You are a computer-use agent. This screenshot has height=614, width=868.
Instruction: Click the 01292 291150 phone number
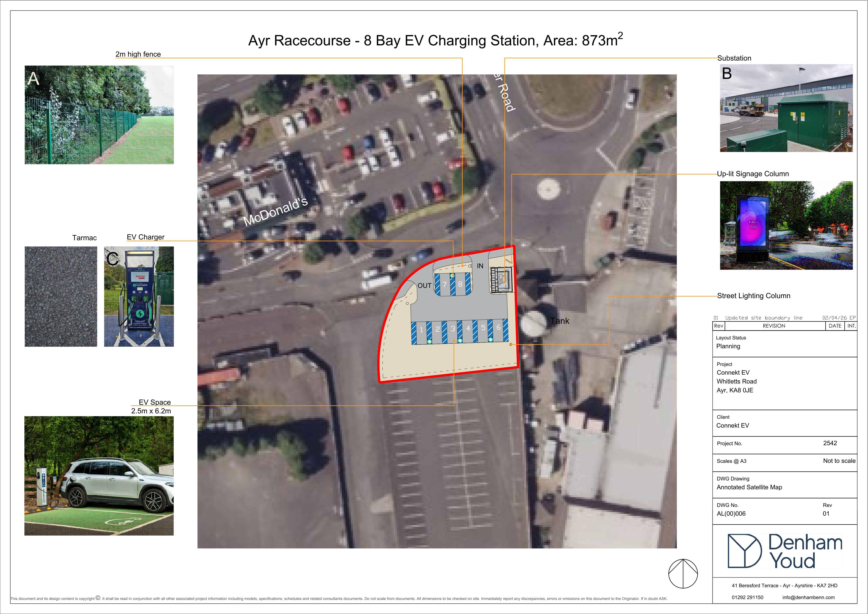(x=747, y=597)
